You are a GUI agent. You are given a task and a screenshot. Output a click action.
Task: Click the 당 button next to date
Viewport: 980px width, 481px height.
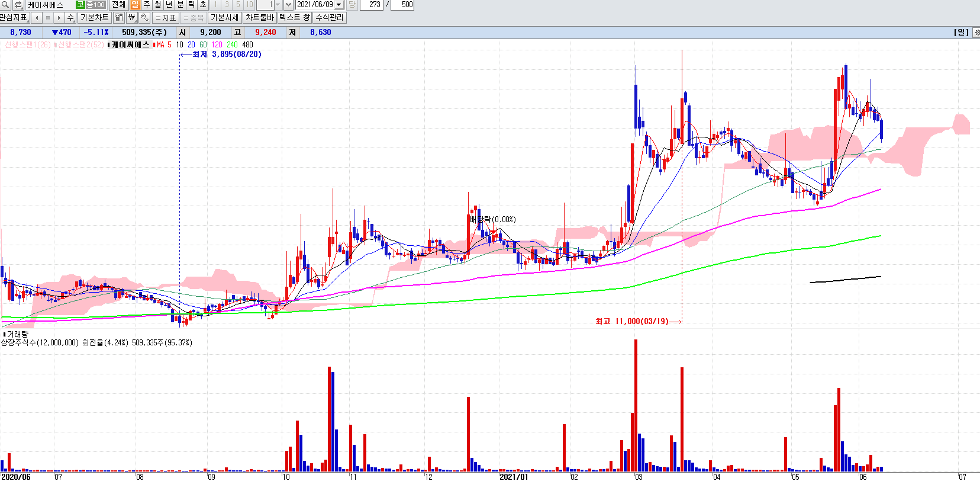tap(352, 5)
